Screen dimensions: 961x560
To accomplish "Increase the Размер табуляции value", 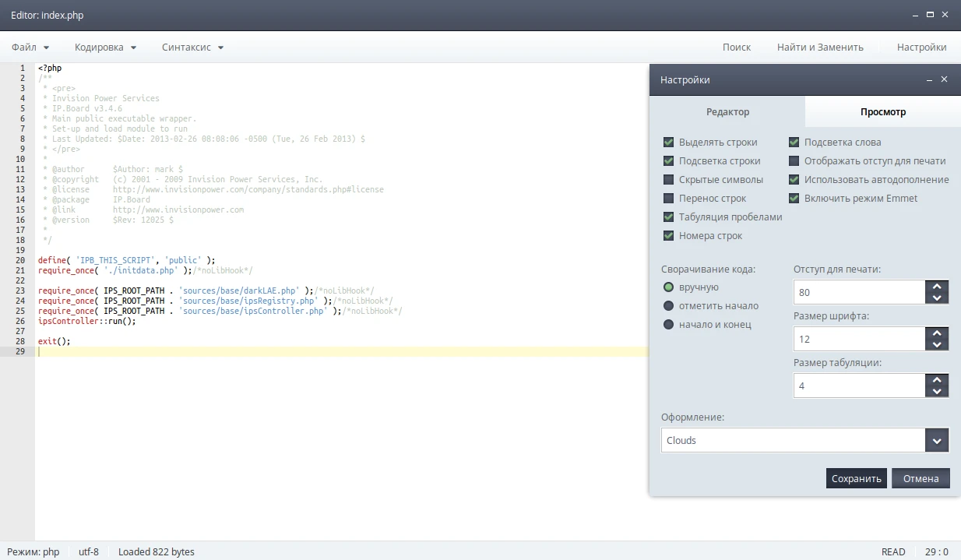I will coord(937,380).
